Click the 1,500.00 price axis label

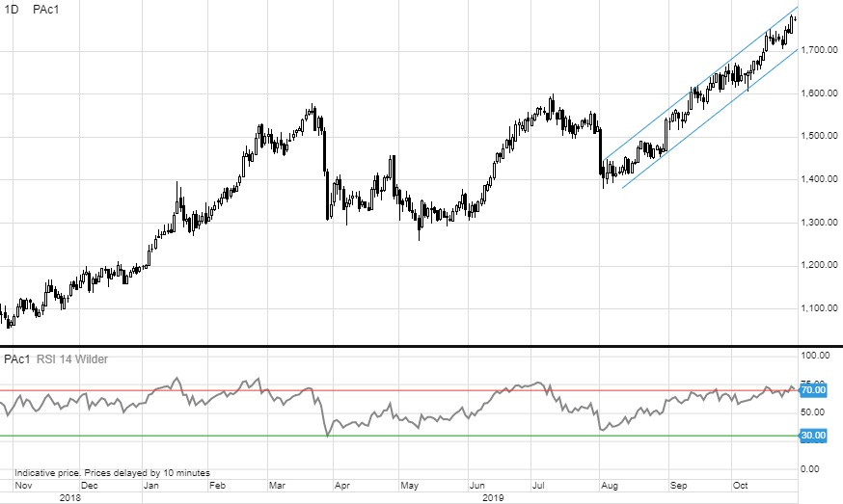click(x=819, y=136)
